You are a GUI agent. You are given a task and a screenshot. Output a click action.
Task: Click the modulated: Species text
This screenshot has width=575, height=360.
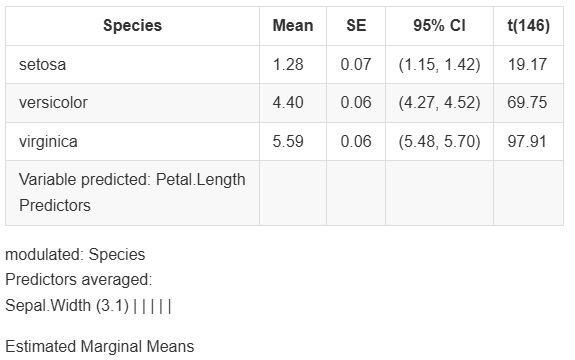(x=75, y=255)
